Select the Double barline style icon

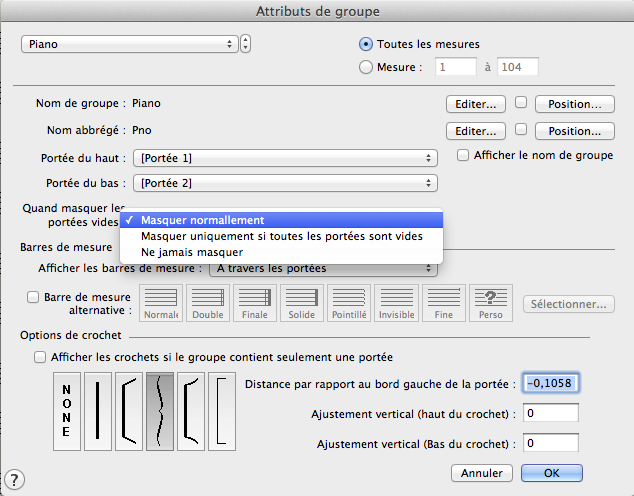click(x=208, y=303)
